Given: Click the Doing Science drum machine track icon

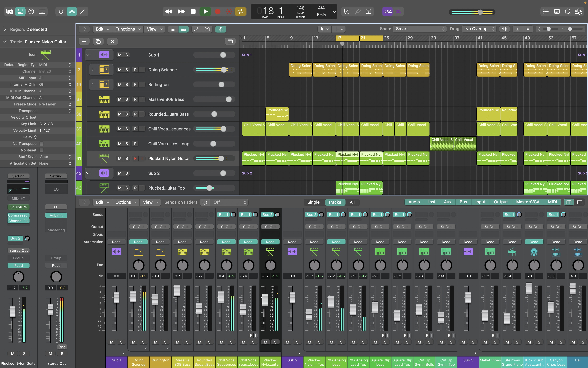Looking at the screenshot, I should click(x=104, y=70).
